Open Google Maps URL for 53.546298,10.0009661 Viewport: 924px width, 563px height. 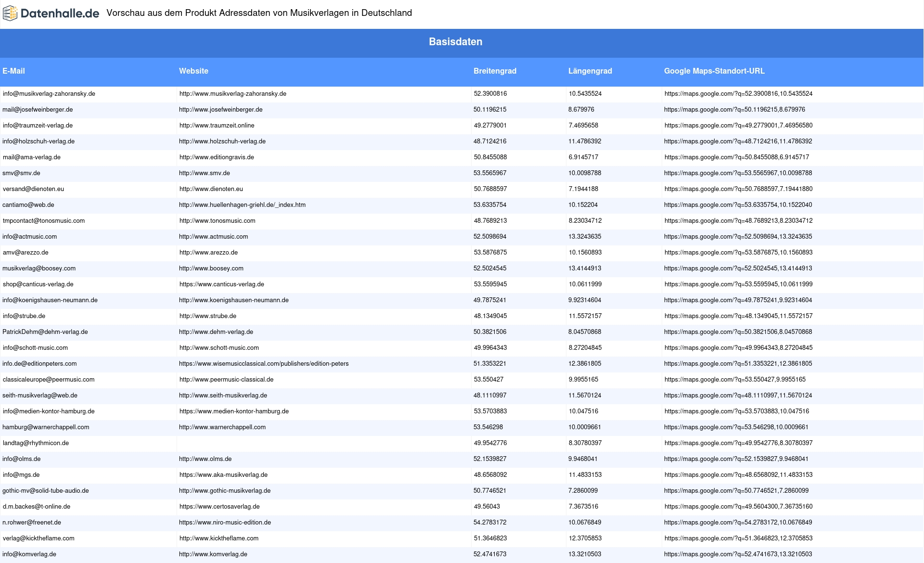click(736, 427)
